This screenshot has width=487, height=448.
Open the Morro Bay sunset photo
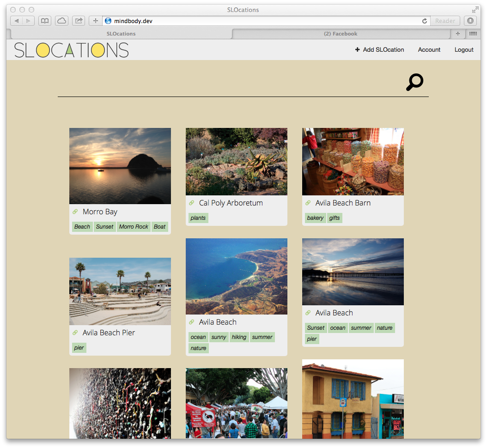(x=120, y=166)
